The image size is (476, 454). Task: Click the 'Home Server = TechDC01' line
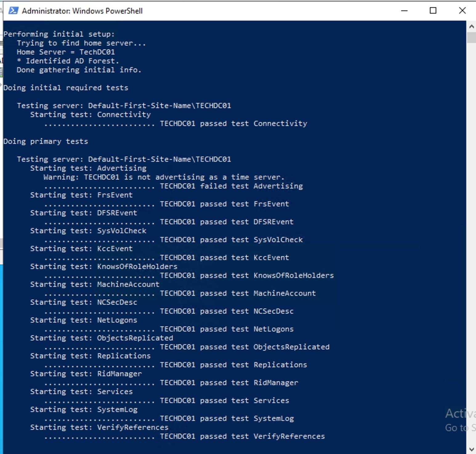[66, 52]
